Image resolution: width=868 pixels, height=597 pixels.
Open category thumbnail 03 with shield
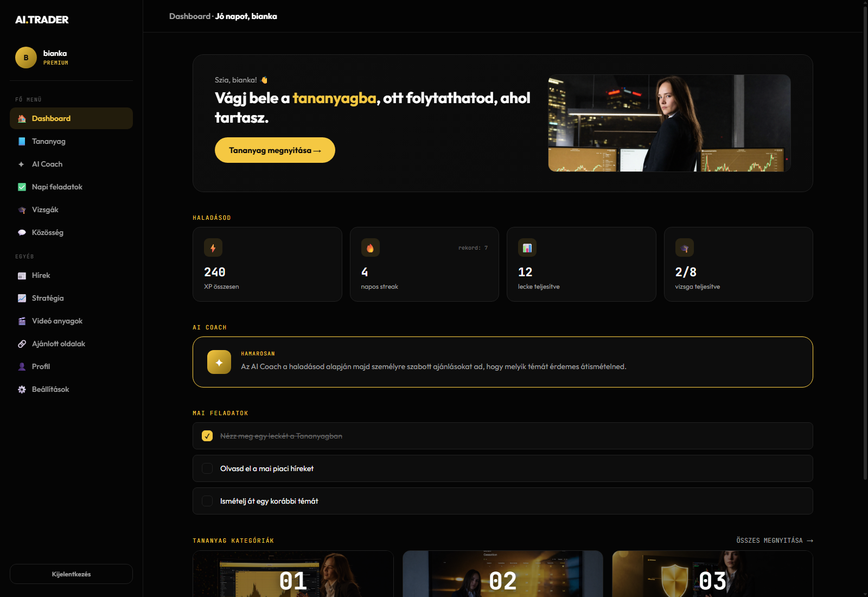point(712,574)
